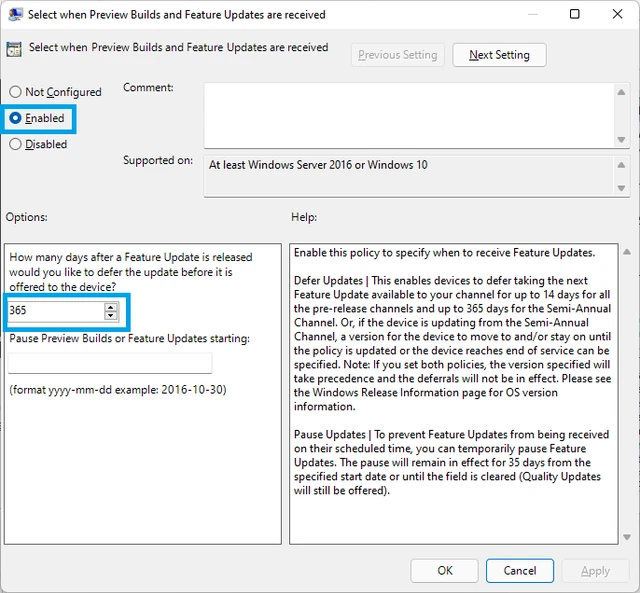
Task: Close the dialog with the X button
Action: (x=617, y=14)
